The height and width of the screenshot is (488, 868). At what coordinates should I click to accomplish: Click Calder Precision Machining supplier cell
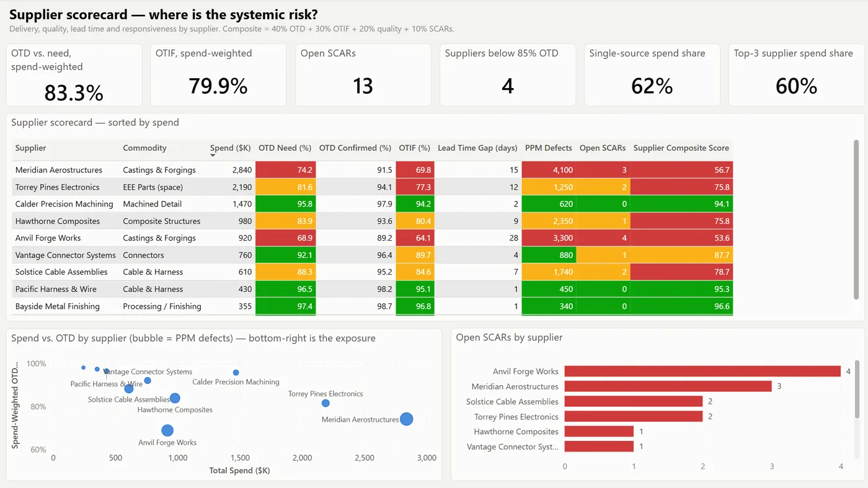pos(64,204)
